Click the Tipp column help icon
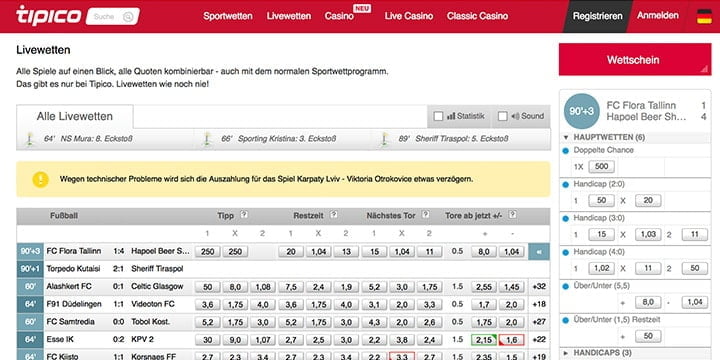This screenshot has height=360, width=720. pyautogui.click(x=244, y=214)
